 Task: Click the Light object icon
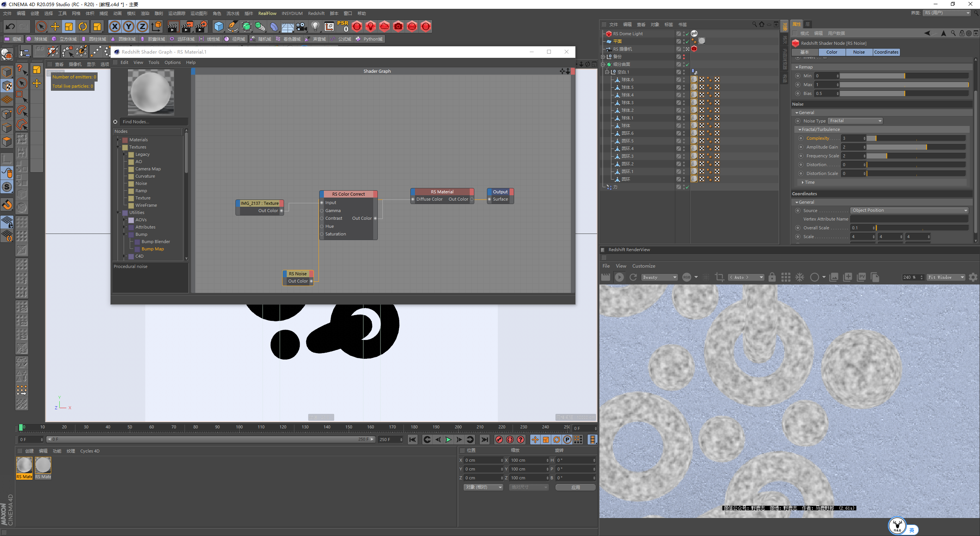[x=315, y=26]
